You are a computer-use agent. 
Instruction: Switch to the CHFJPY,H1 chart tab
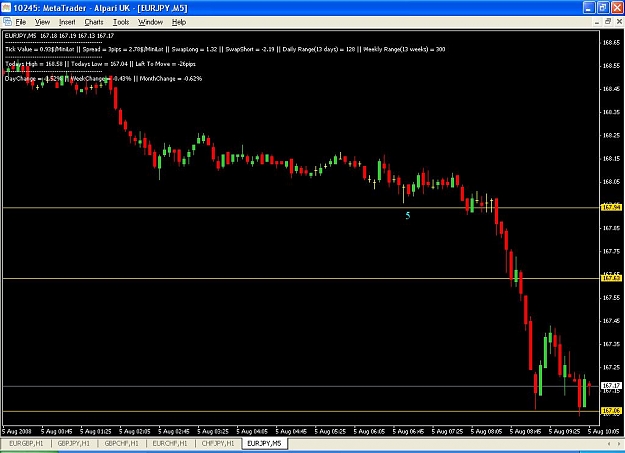click(218, 443)
